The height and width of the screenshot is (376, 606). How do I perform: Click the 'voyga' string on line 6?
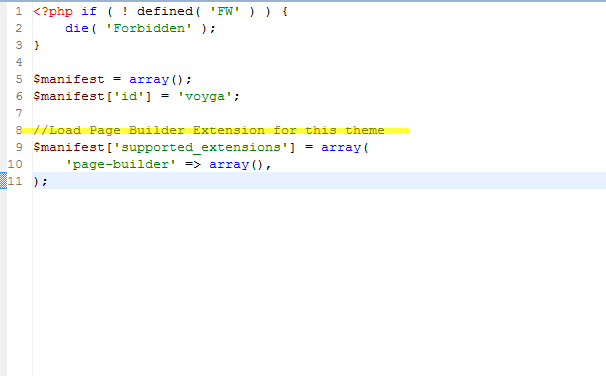pyautogui.click(x=205, y=96)
